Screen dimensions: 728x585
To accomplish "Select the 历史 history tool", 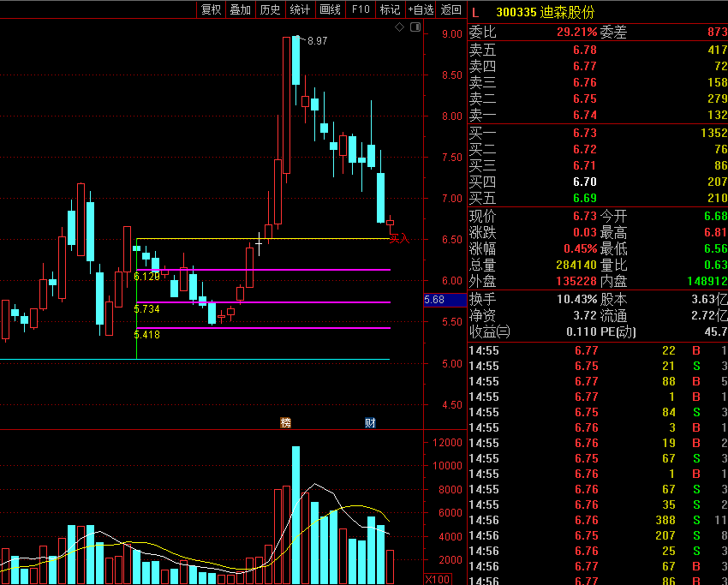I will click(x=270, y=9).
